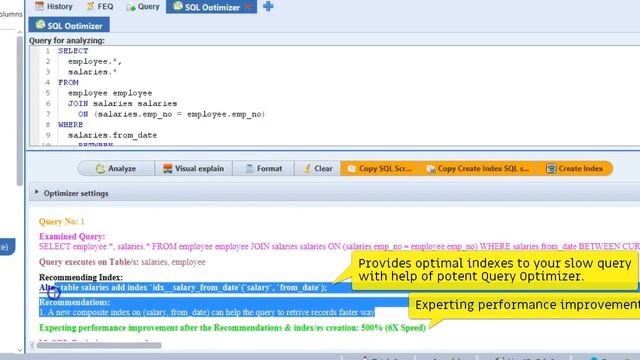Click the Copy Create Index icon

(x=430, y=169)
